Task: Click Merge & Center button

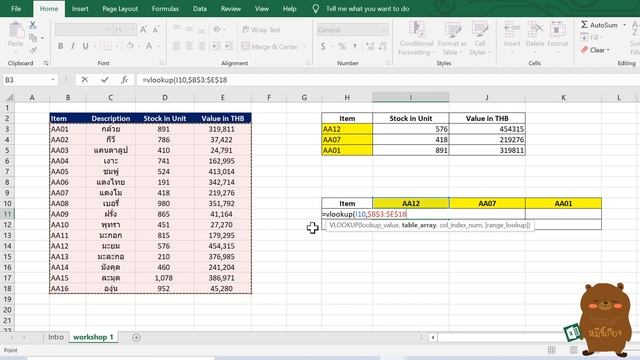Action: click(270, 47)
